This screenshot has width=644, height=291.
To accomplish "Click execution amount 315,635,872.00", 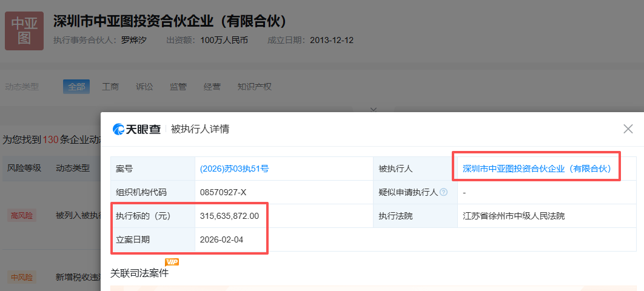I will click(x=230, y=216).
